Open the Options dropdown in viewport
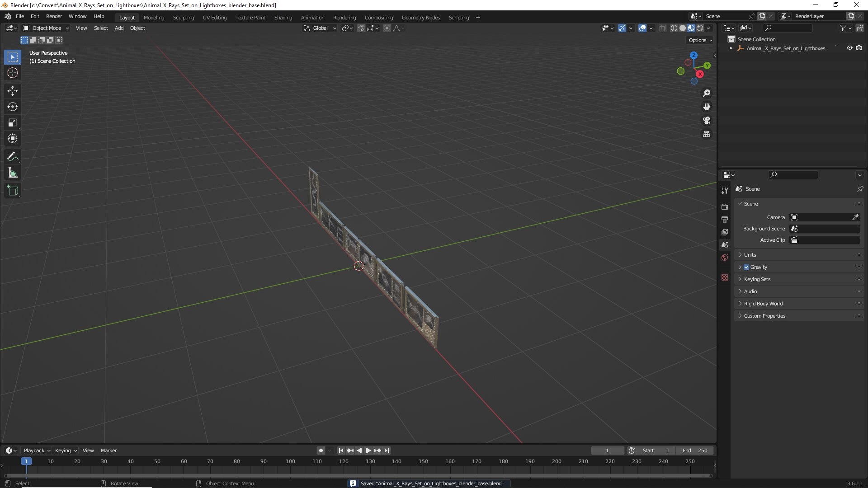 click(700, 40)
